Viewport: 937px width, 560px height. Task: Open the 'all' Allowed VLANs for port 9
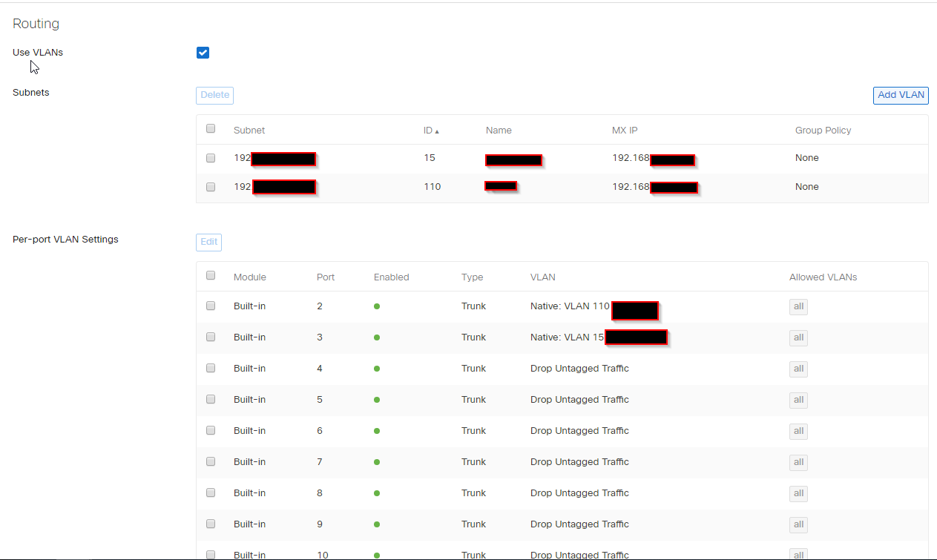pos(798,524)
